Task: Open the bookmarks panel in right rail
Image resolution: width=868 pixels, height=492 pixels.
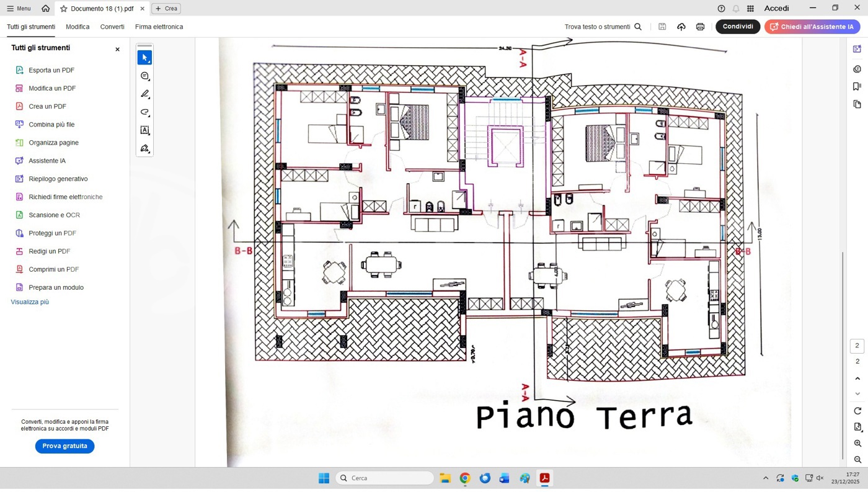Action: coord(857,86)
